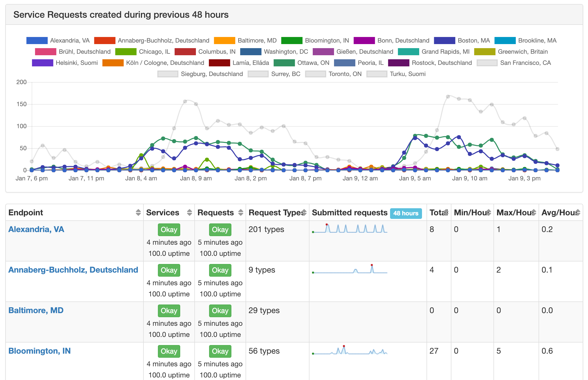Sort table by Endpoint column arrows
This screenshot has height=380, width=588.
(138, 213)
